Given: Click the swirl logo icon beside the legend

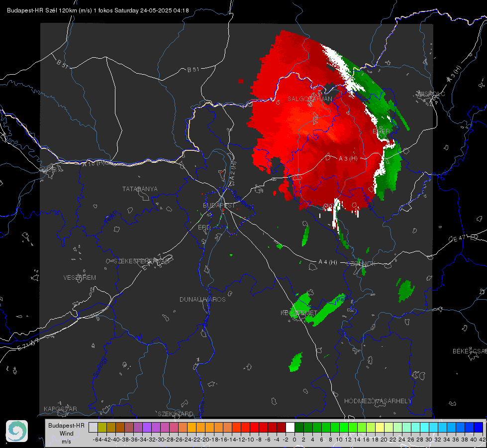Looking at the screenshot, I should pyautogui.click(x=17, y=431).
